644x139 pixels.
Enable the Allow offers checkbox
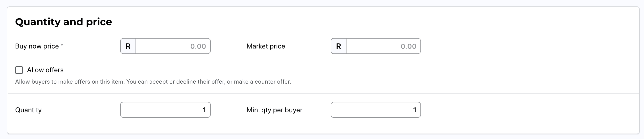tap(19, 70)
